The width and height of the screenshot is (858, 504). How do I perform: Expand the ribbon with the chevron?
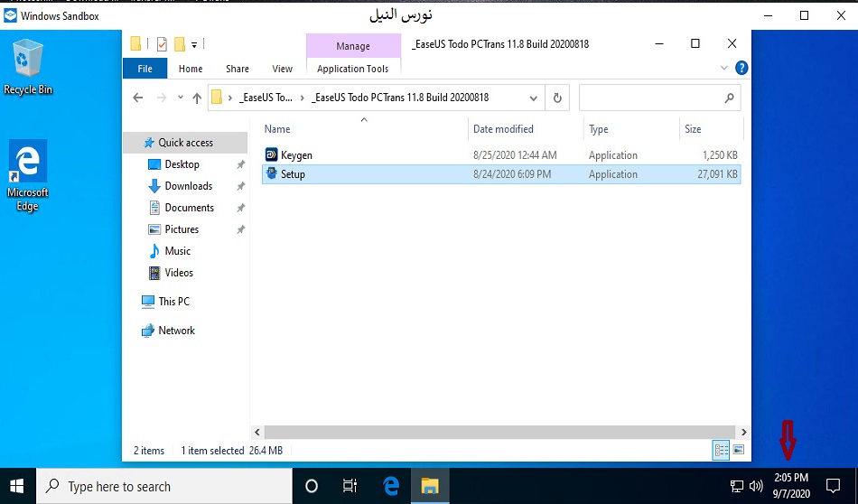tap(724, 68)
